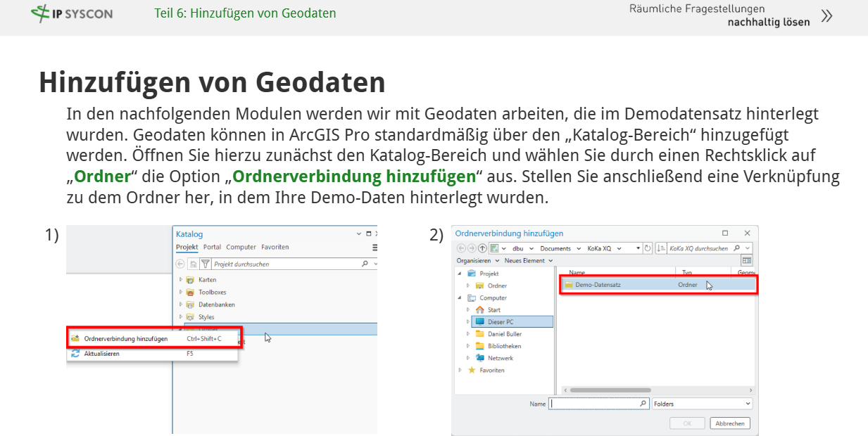The width and height of the screenshot is (868, 436).
Task: Click the Aktualisieren refresh arrows icon
Action: 75,354
